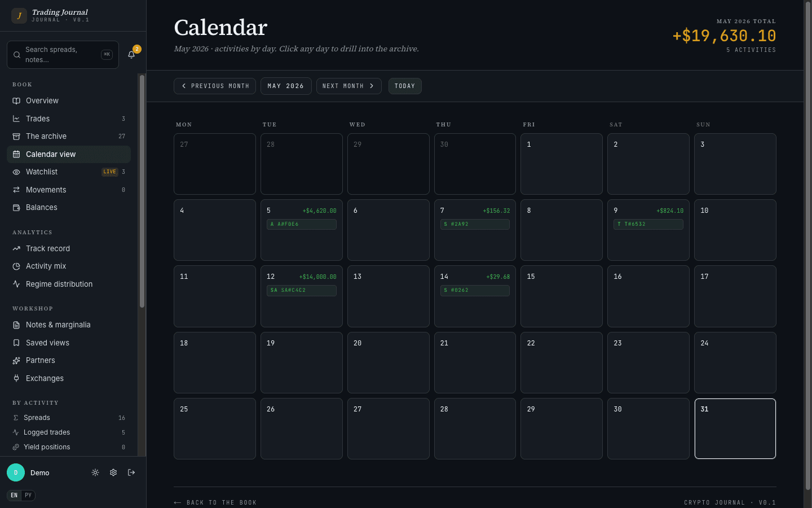Toggle light theme sun icon
The width and height of the screenshot is (812, 508).
point(95,472)
